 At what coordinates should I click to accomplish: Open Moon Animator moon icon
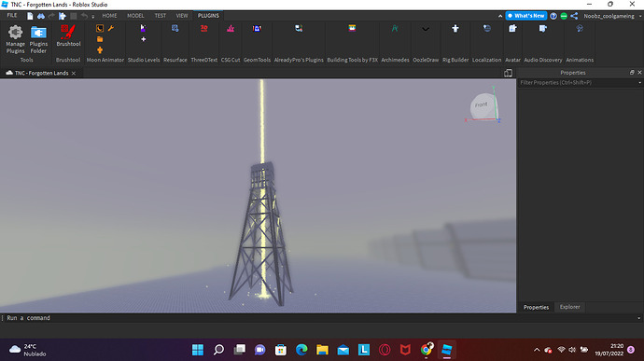[x=100, y=28]
